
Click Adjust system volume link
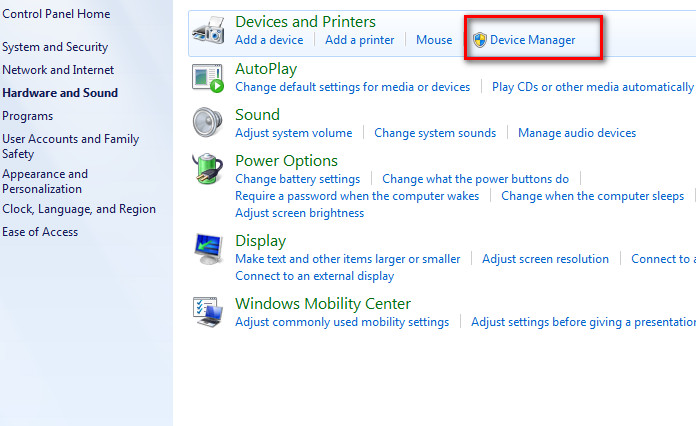[x=293, y=133]
